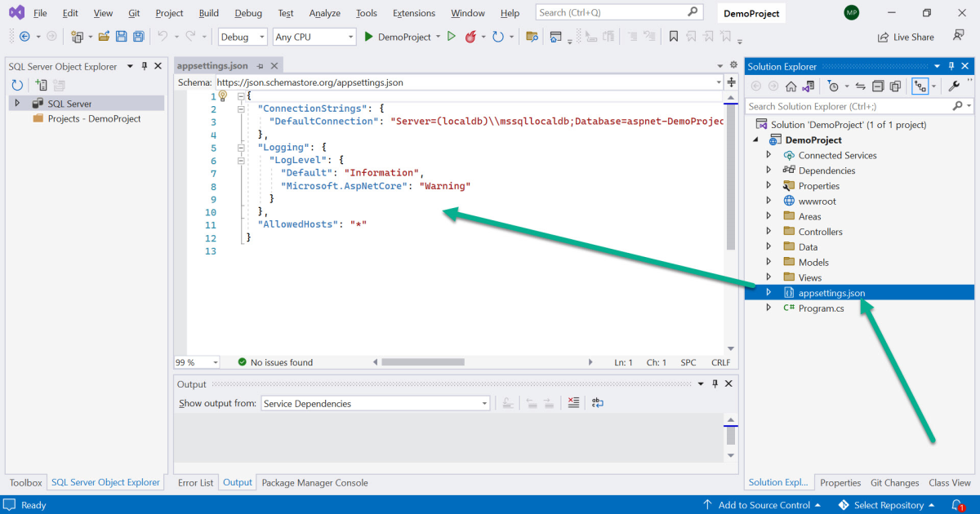Toggle auto-hide pin on the Output panel
Screen dimensions: 980x514
(714, 384)
